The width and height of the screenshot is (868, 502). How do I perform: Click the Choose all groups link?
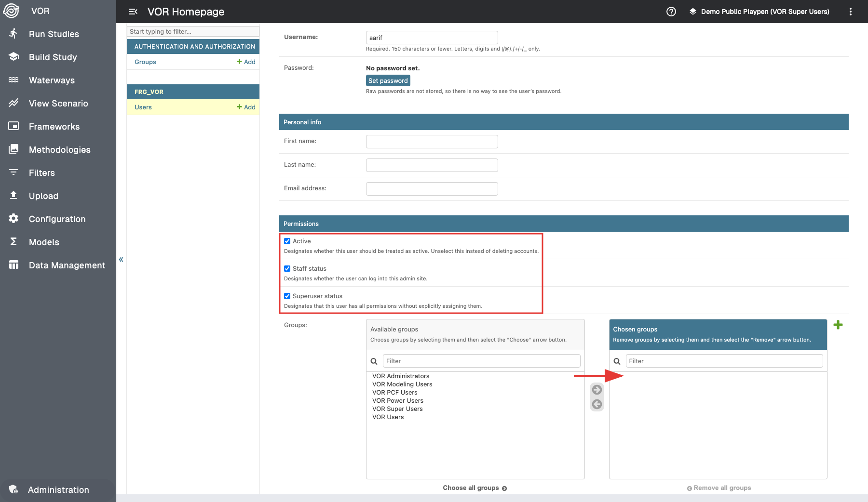coord(475,488)
